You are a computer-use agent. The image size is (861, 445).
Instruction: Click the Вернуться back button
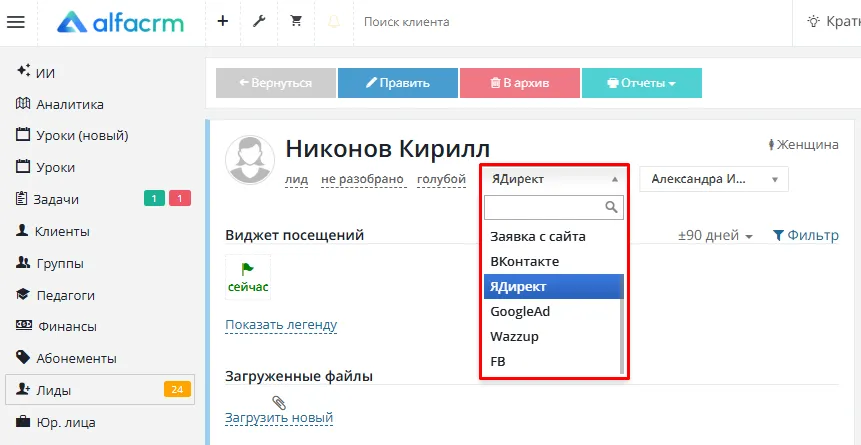(276, 83)
